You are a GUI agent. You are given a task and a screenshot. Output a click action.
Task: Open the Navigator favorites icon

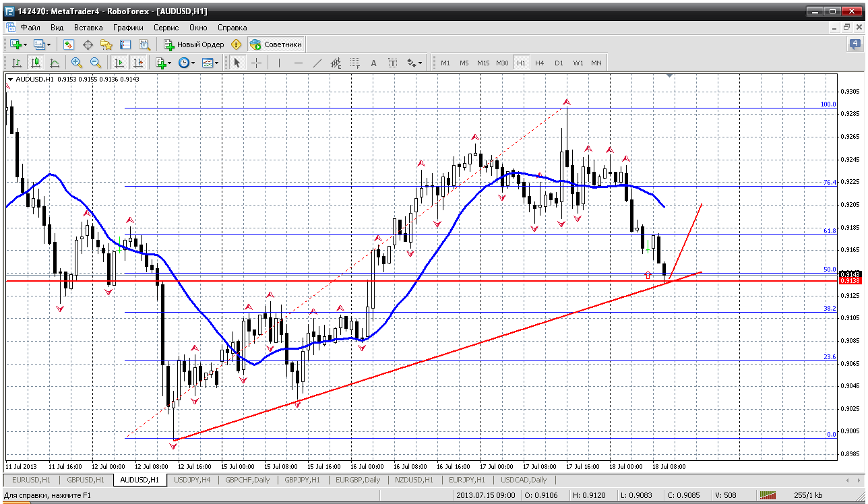[106, 44]
